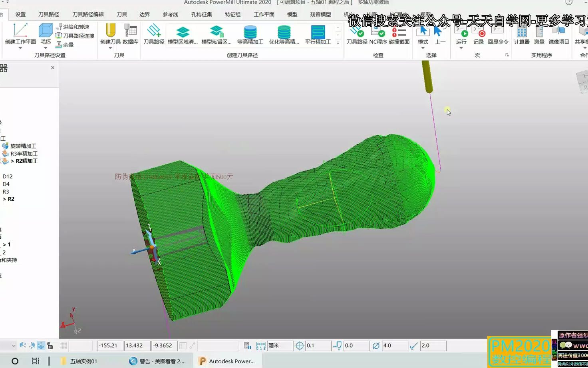
Task: Activate the R3半精加工 toolpath entry
Action: pos(24,154)
